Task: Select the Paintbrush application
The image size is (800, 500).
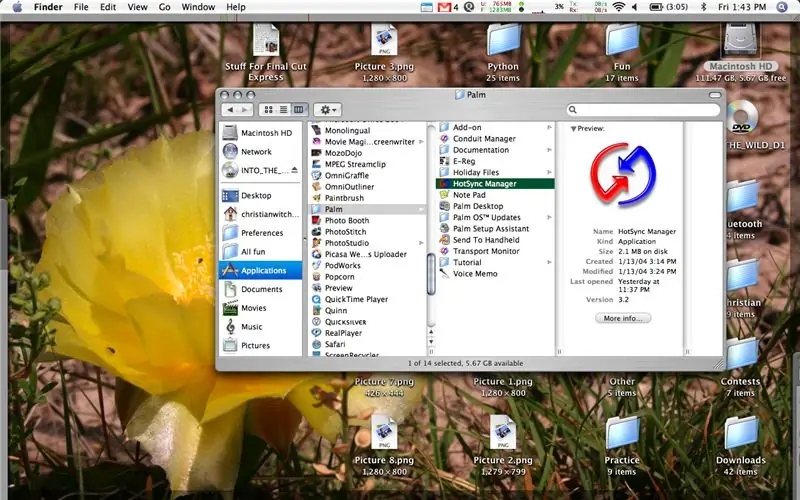Action: click(344, 198)
